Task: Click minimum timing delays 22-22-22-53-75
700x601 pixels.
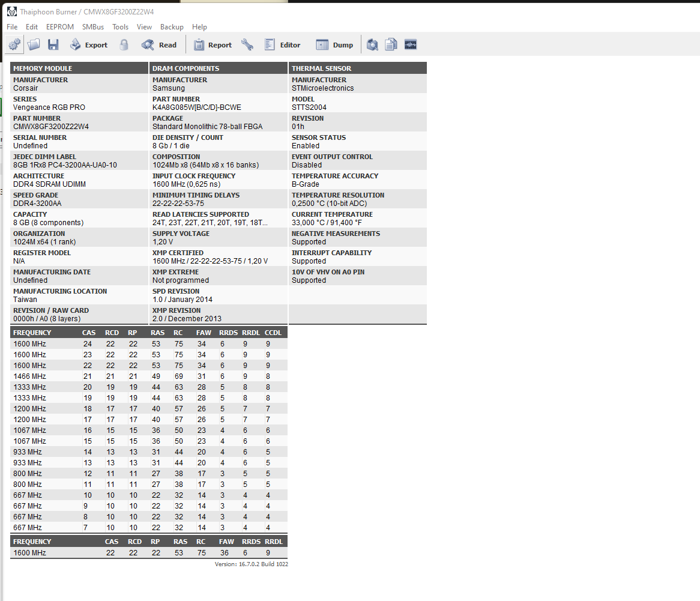Action: 178,203
